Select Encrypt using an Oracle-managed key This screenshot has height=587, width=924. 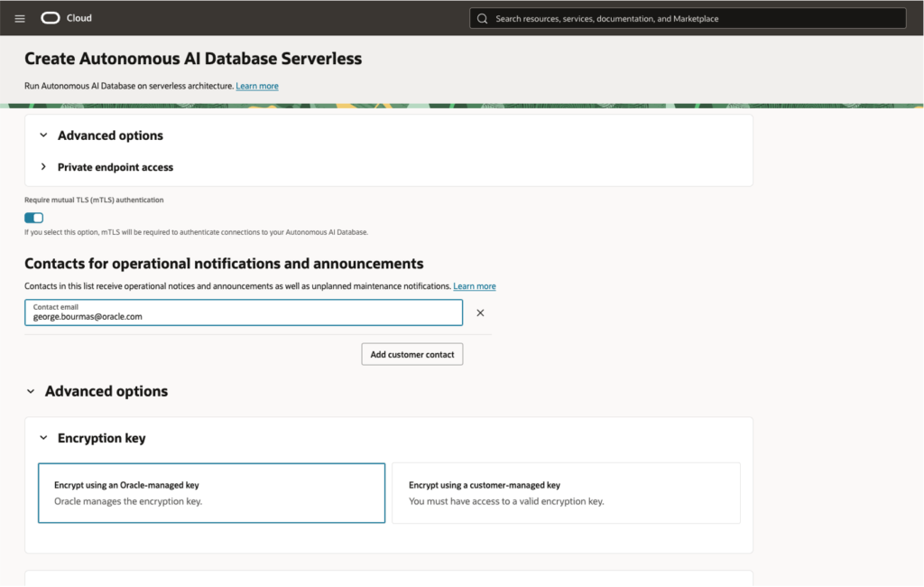[x=211, y=493]
